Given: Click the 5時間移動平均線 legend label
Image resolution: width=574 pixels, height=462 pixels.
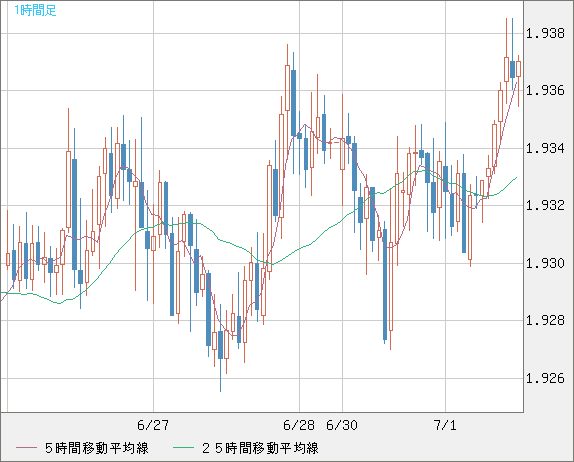Looking at the screenshot, I should click(x=97, y=448).
